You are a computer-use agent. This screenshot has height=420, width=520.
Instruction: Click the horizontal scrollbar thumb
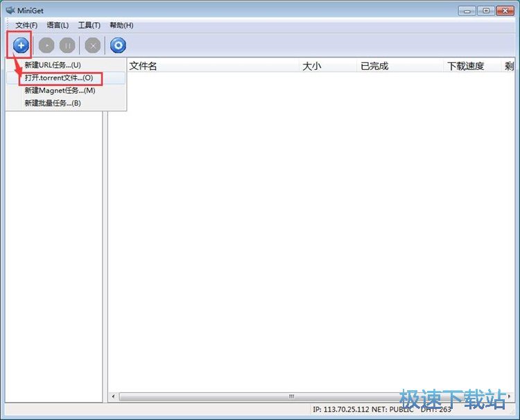click(x=292, y=396)
